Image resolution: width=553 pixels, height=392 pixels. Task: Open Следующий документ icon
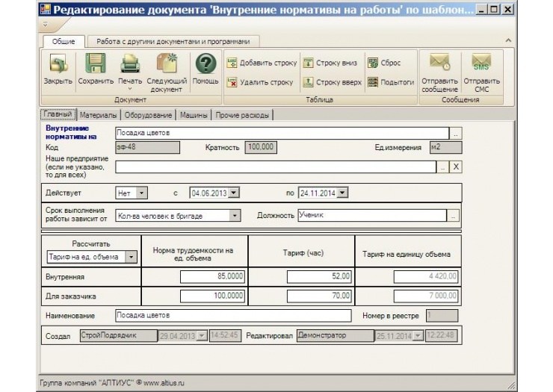(x=167, y=63)
